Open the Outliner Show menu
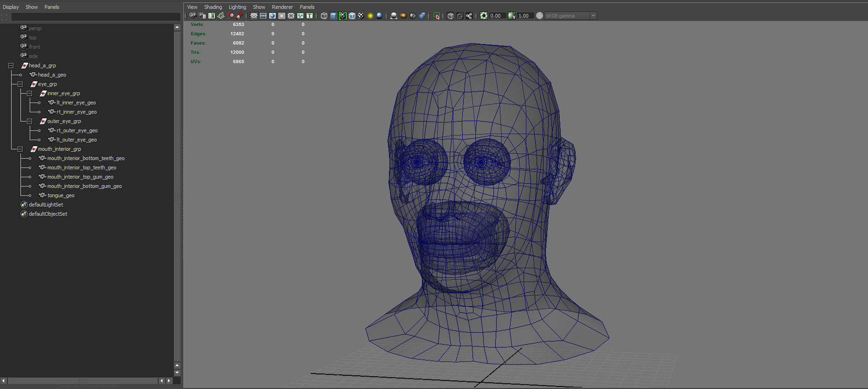868x389 pixels. [x=31, y=7]
